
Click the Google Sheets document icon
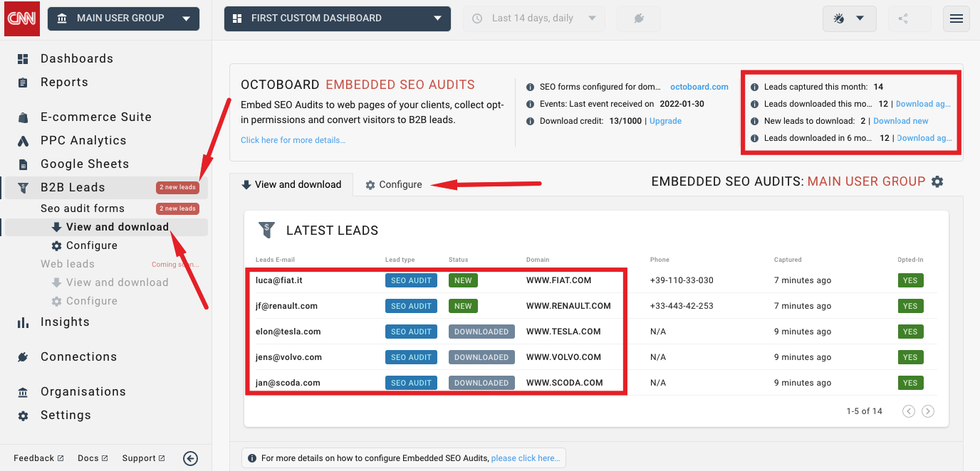(23, 164)
